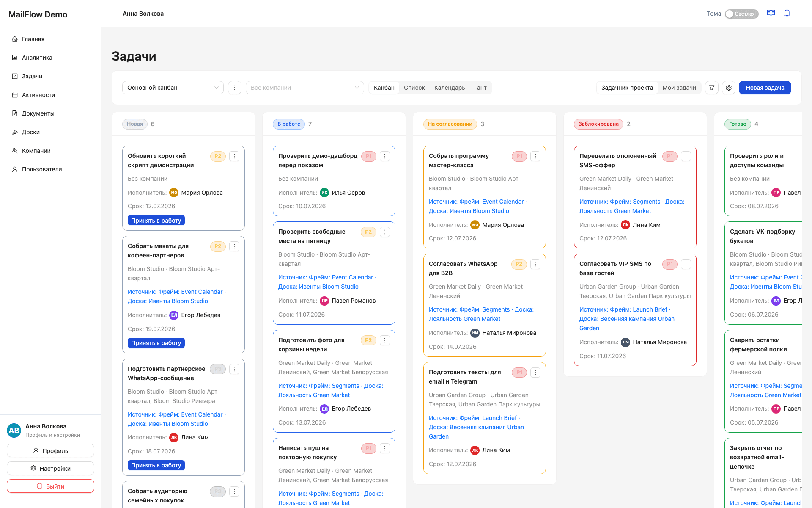Toggle the Светлая theme switch
This screenshot has width=812, height=508.
coord(741,14)
